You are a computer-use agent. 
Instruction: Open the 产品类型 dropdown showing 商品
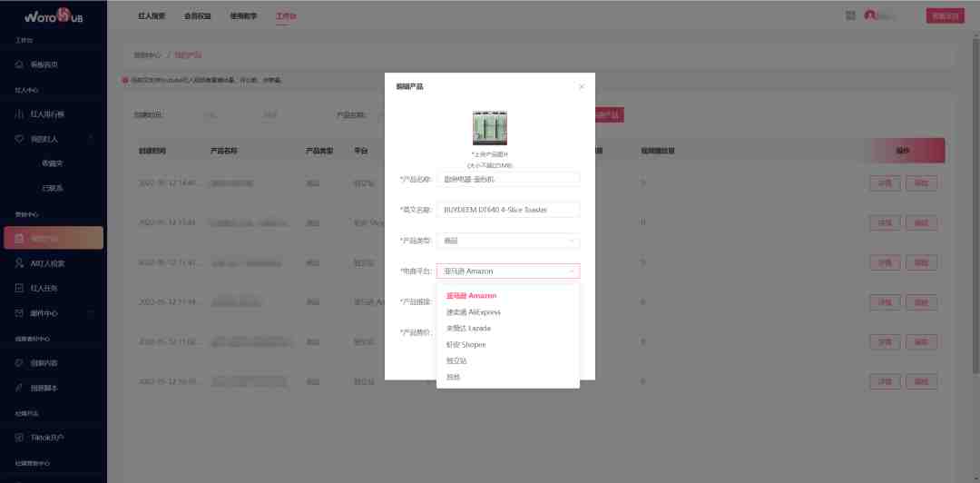[508, 241]
